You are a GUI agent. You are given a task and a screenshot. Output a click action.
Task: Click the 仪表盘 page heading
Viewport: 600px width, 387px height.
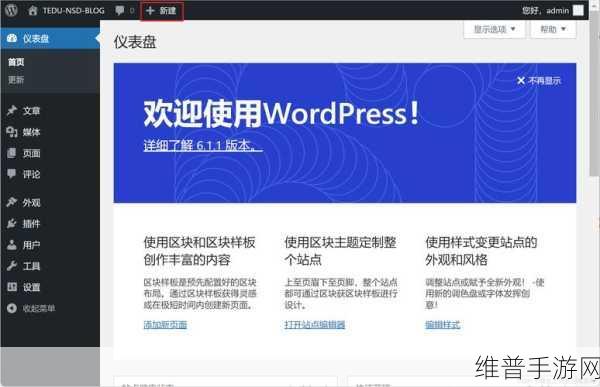(x=135, y=42)
